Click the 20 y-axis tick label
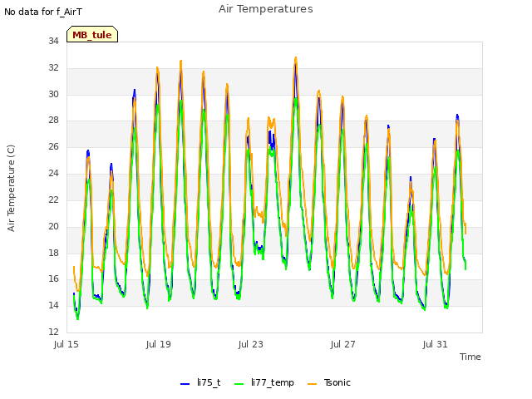Image resolution: width=532 pixels, height=399 pixels. (53, 226)
